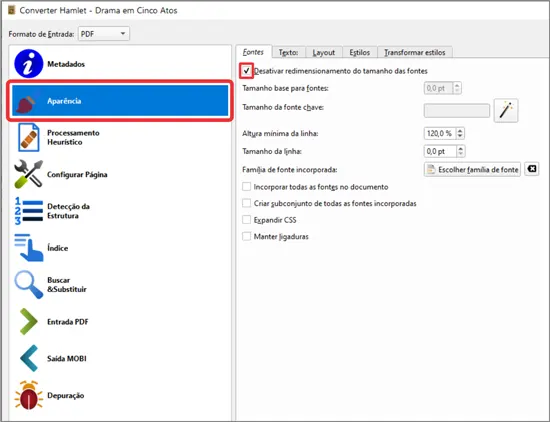Switch to the Layout tab
Viewport: 550px width, 422px height.
(324, 53)
